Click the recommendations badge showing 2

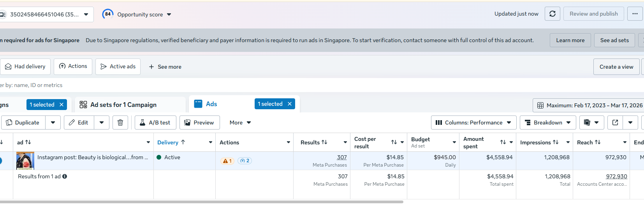tap(245, 161)
